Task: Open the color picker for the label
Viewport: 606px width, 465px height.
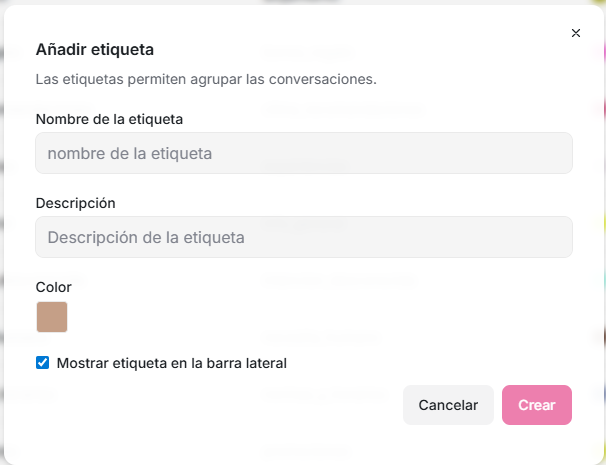Action: point(52,317)
